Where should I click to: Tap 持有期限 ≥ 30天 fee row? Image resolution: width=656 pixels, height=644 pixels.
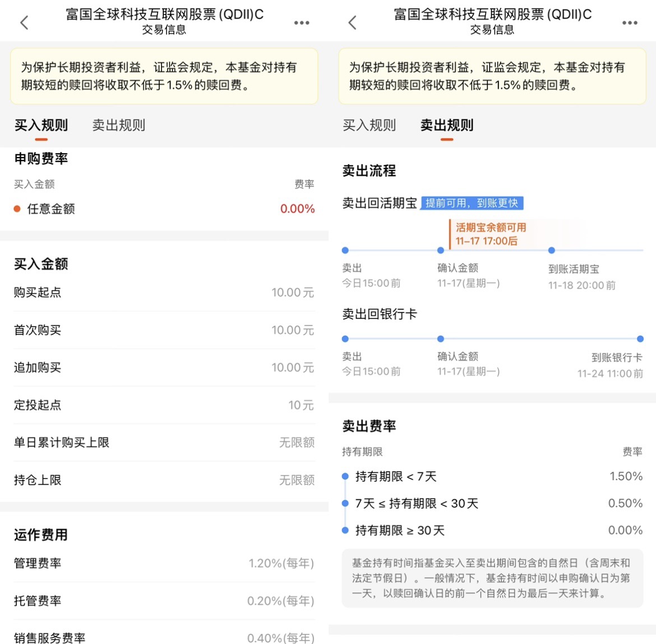pyautogui.click(x=492, y=530)
